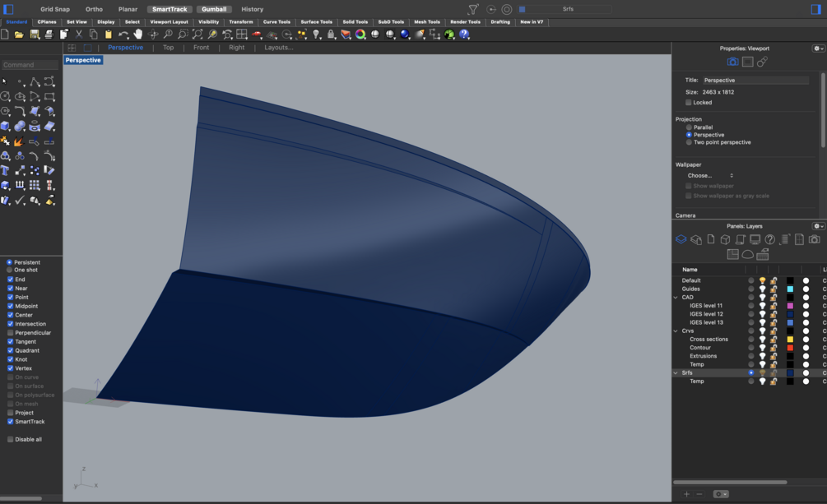Select the Parallel projection radio button
The height and width of the screenshot is (504, 827).
click(x=689, y=127)
